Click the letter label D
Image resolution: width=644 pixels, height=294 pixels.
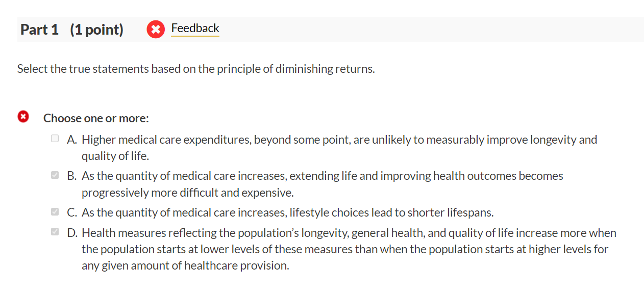[x=70, y=233]
